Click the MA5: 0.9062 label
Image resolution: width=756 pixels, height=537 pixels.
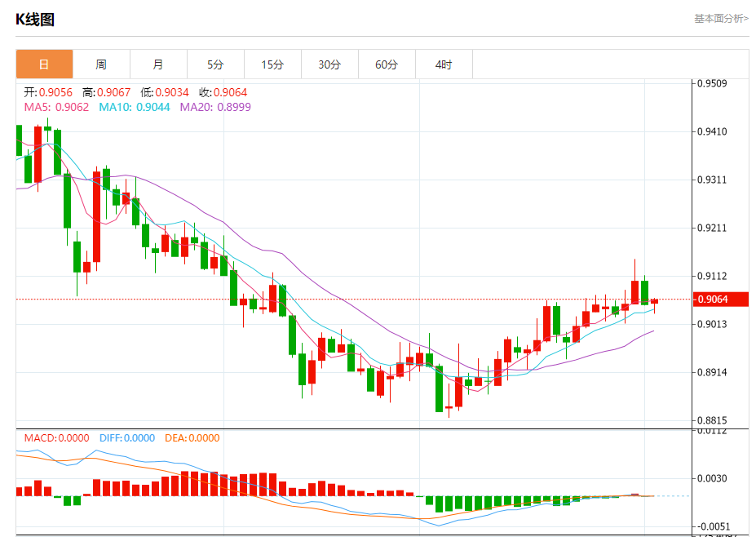pos(56,107)
